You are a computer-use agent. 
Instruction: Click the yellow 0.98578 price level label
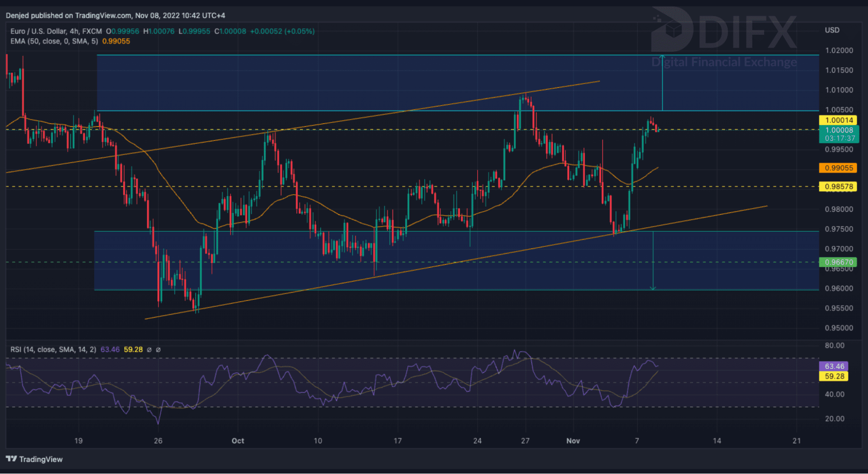pos(838,187)
